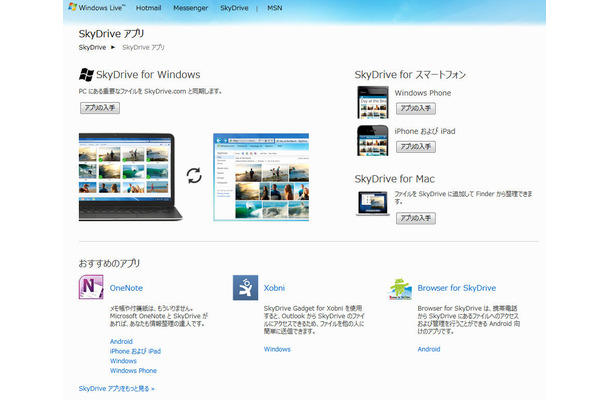The width and height of the screenshot is (610, 400).
Task: Click the SkyDrive for Mac heading
Action: pos(394,179)
